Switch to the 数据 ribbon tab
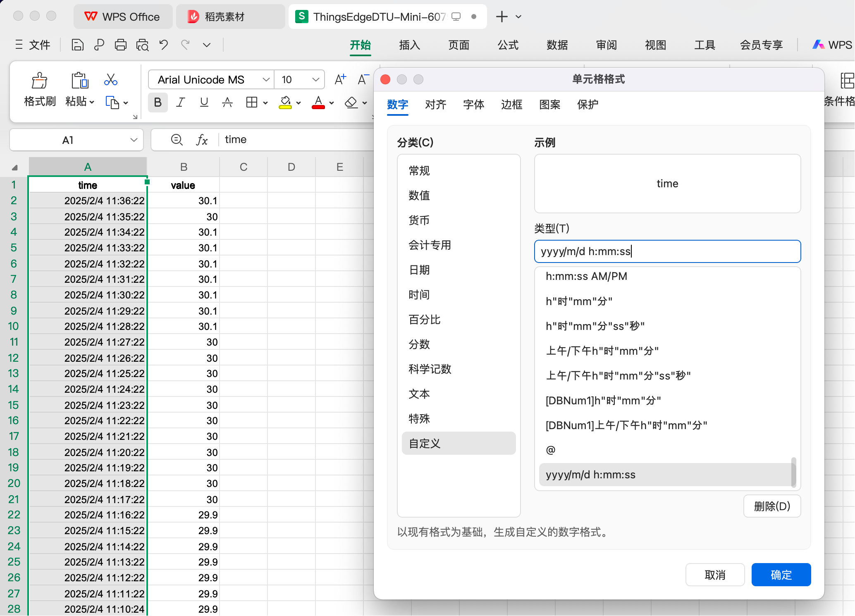855x616 pixels. pos(557,45)
